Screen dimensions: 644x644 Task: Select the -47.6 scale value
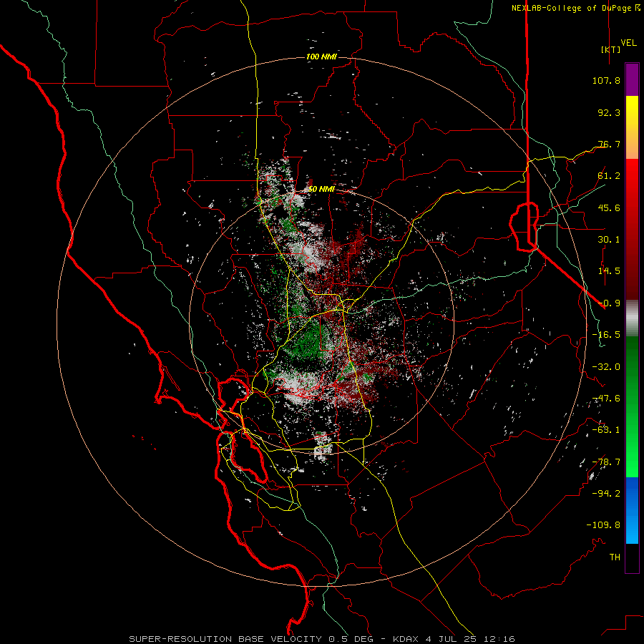point(606,399)
